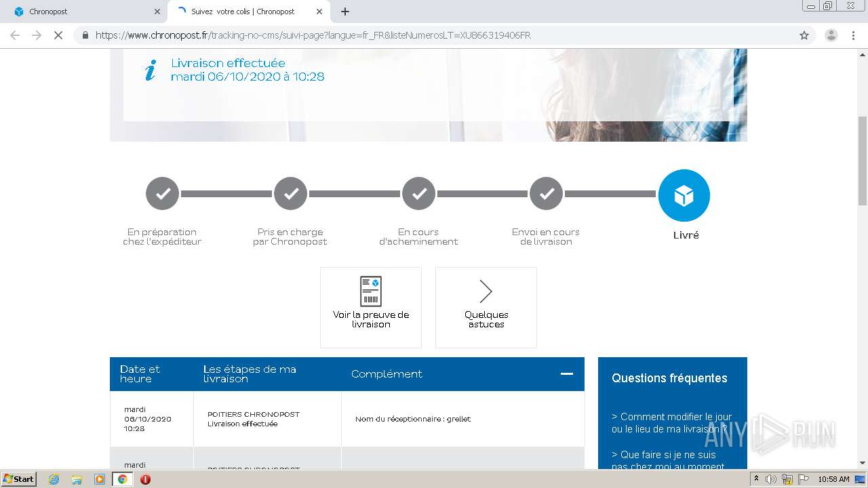Click the Envoi en cours de livraison checkmark icon
868x488 pixels.
coord(546,194)
